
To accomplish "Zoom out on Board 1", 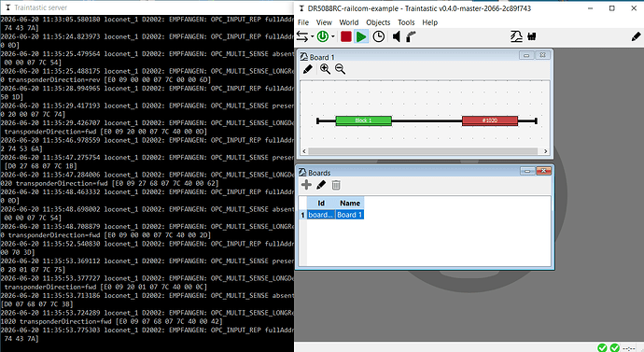I will point(340,69).
